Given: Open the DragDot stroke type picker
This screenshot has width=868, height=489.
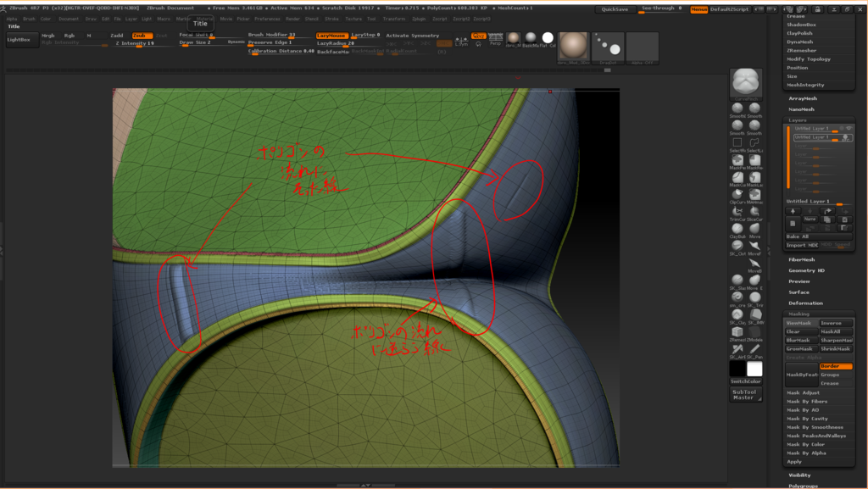Looking at the screenshot, I should (608, 47).
